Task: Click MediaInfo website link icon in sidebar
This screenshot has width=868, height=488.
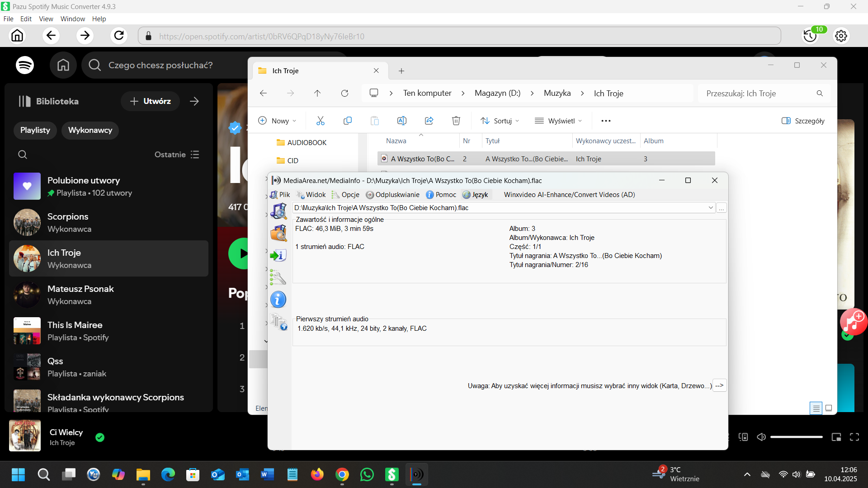Action: click(x=278, y=322)
